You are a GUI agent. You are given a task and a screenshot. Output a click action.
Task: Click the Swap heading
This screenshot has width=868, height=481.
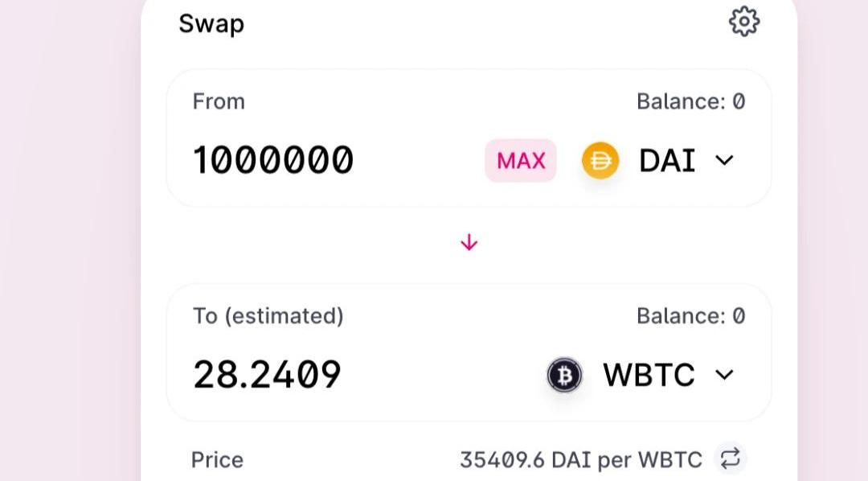211,23
